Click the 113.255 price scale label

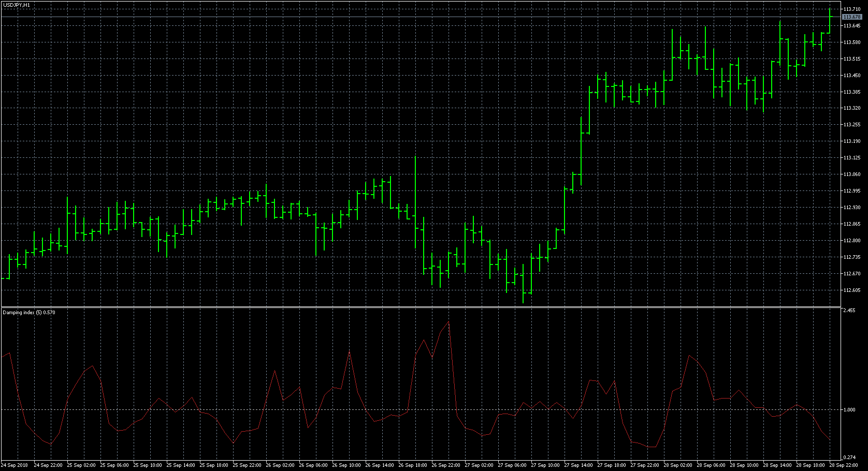click(x=852, y=124)
